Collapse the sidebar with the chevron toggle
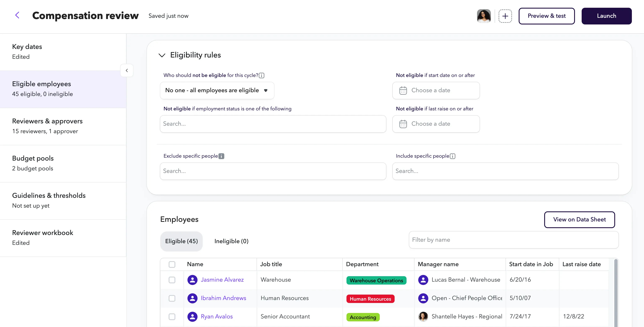 click(127, 70)
